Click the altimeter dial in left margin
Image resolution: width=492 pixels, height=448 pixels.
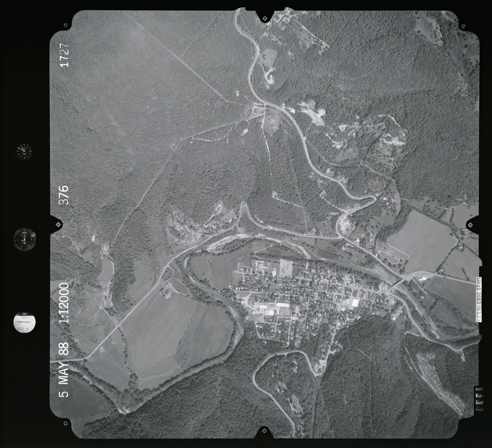(24, 239)
